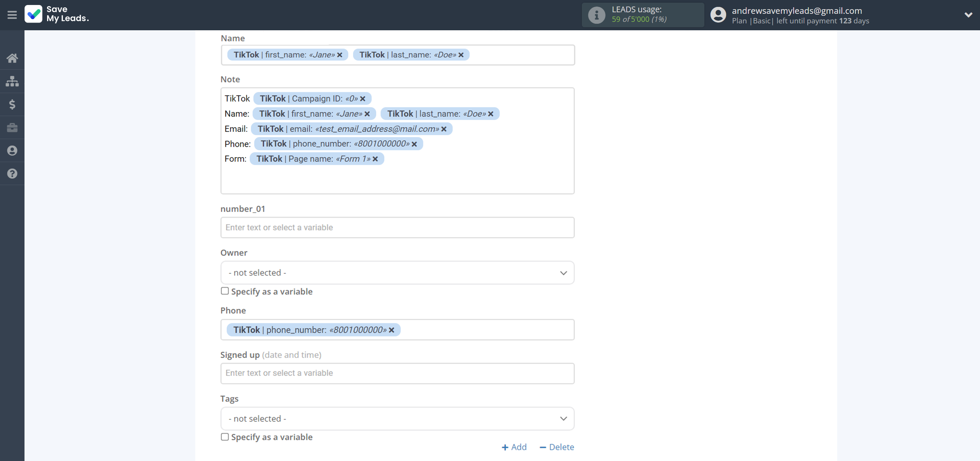Screen dimensions: 980x461
Task: Remove email tag from Note
Action: [444, 129]
